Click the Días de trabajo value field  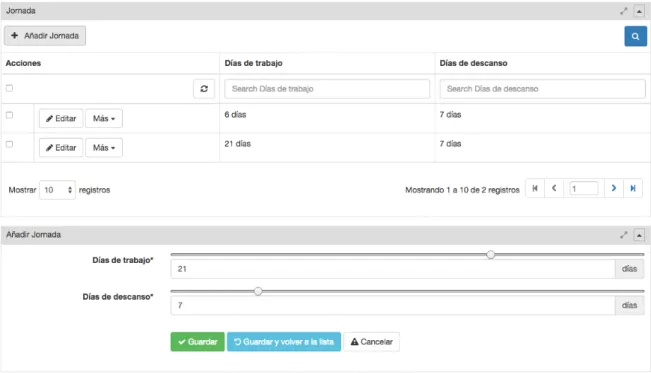[392, 269]
